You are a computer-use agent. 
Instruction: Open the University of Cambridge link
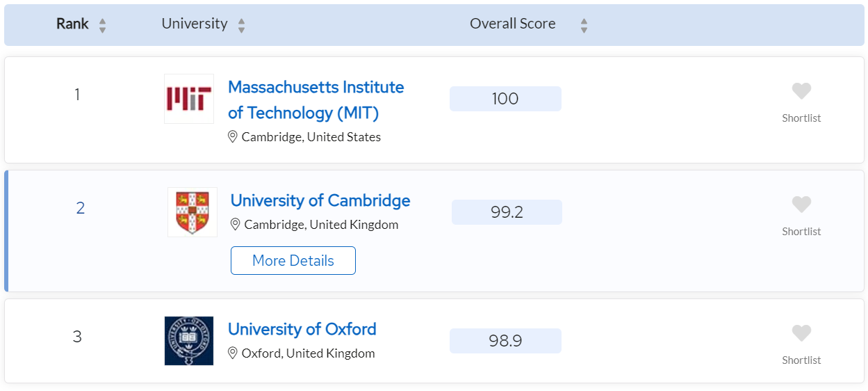[x=320, y=200]
